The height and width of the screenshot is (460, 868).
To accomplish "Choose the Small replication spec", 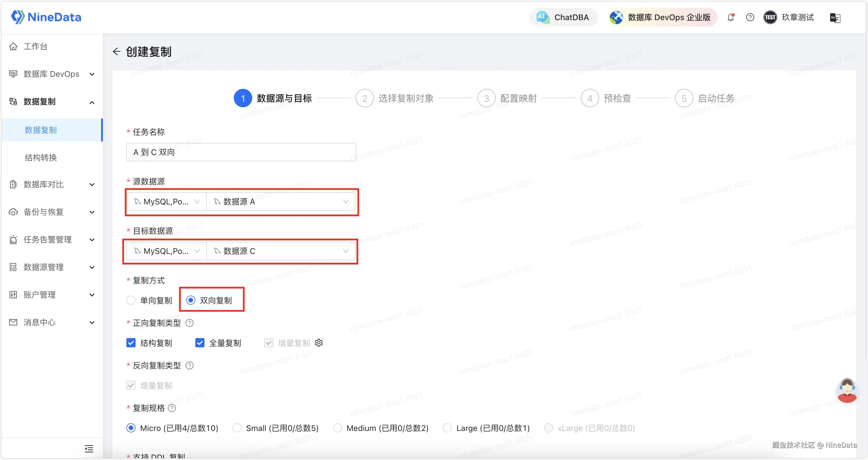I will (237, 428).
